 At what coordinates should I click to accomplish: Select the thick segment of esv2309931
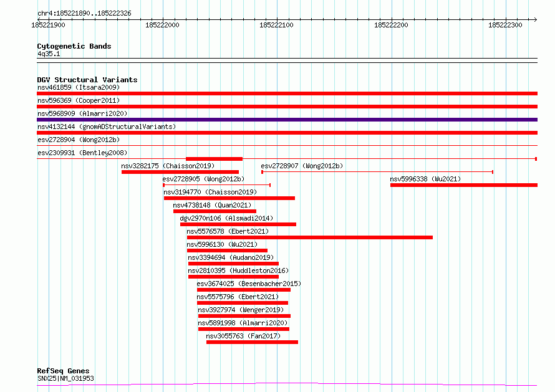(x=214, y=159)
